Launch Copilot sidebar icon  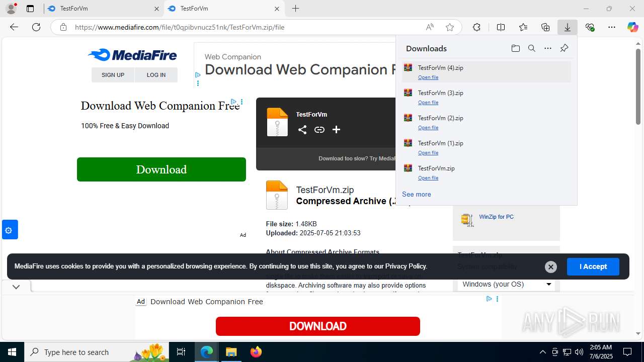click(632, 27)
